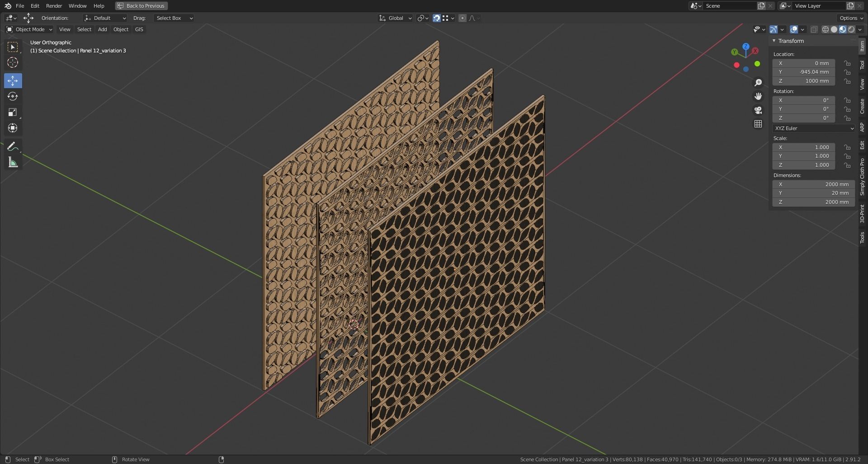Screen dimensions: 868x464
Task: Select the Move tool in toolbar
Action: point(13,81)
